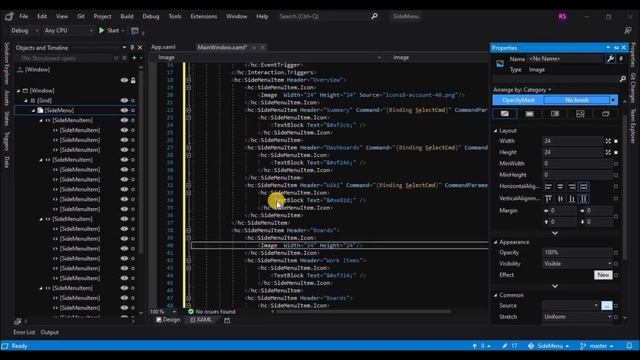Open Source property marker square
Image resolution: width=640 pixels, height=360 pixels.
click(x=616, y=306)
